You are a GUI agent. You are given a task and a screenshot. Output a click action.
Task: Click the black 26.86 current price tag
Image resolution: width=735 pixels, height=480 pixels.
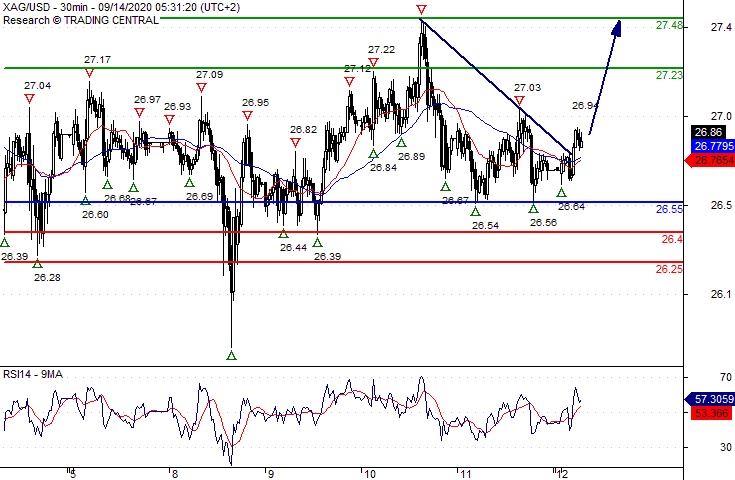tap(708, 132)
